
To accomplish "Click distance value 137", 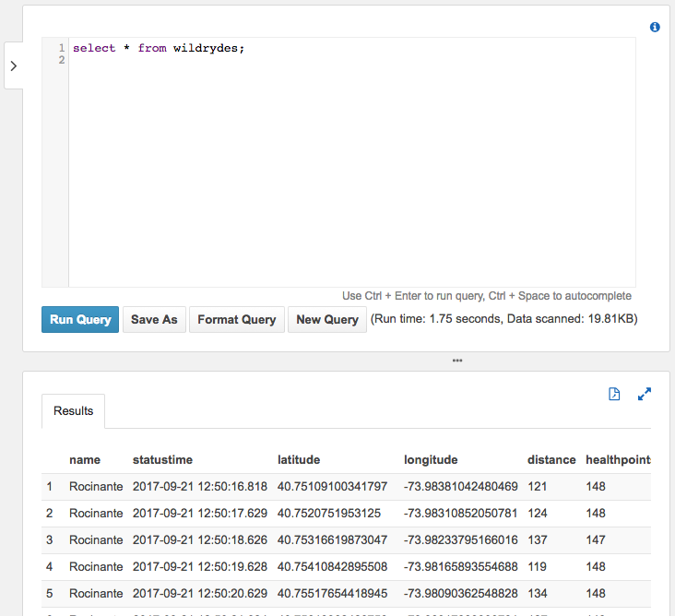I will click(x=538, y=539).
